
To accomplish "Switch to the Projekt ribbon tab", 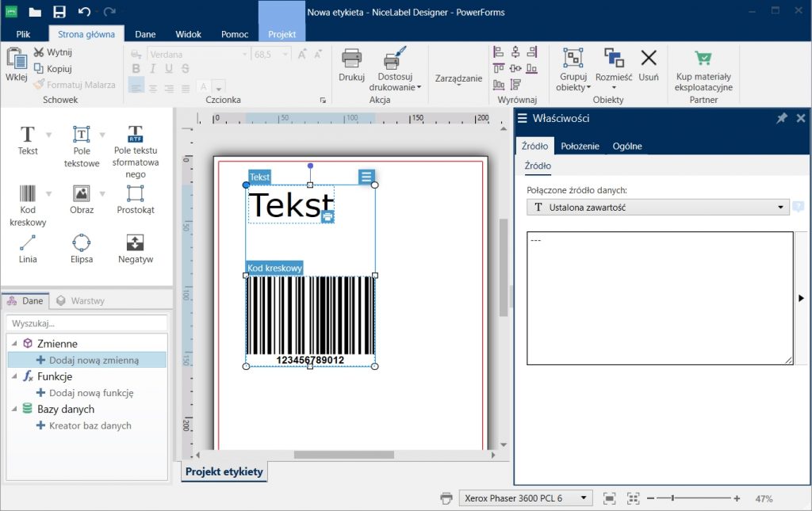I will (282, 34).
